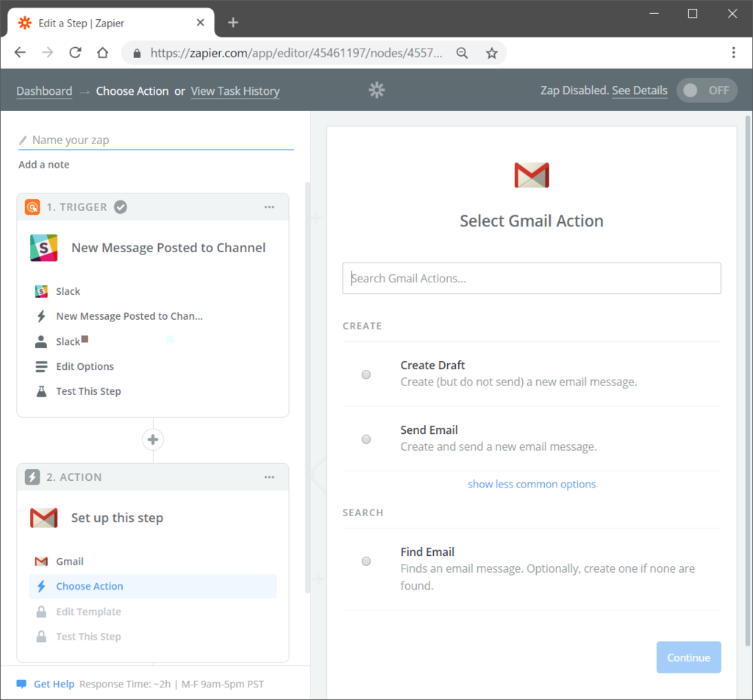This screenshot has width=753, height=700.
Task: Click the large Slack logo in trigger
Action: 43,248
